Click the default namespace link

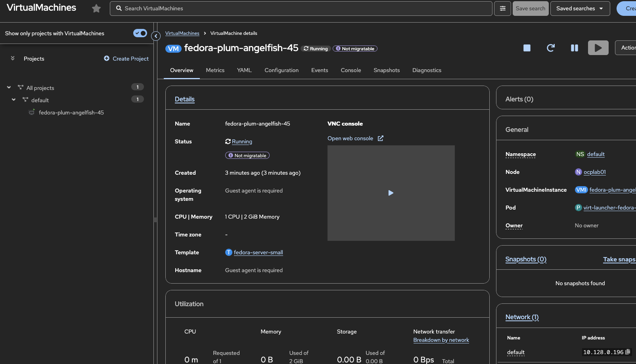[x=596, y=154]
